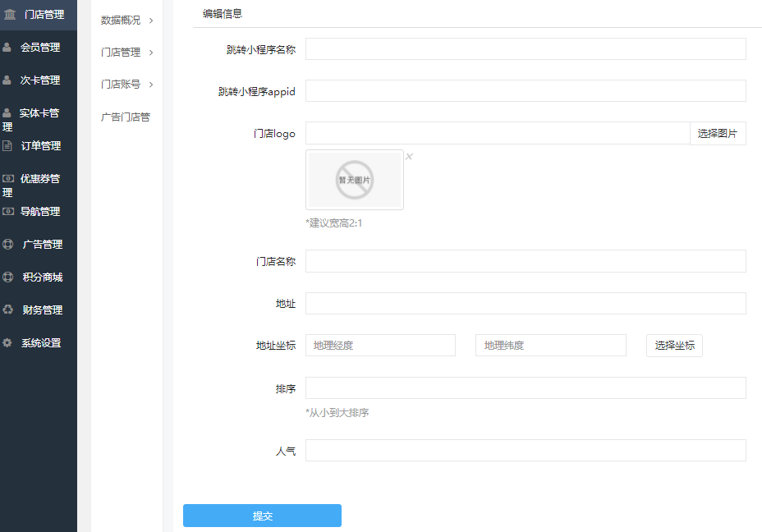Select 数据概况 in the secondary menu
This screenshot has width=762, height=532.
click(121, 21)
